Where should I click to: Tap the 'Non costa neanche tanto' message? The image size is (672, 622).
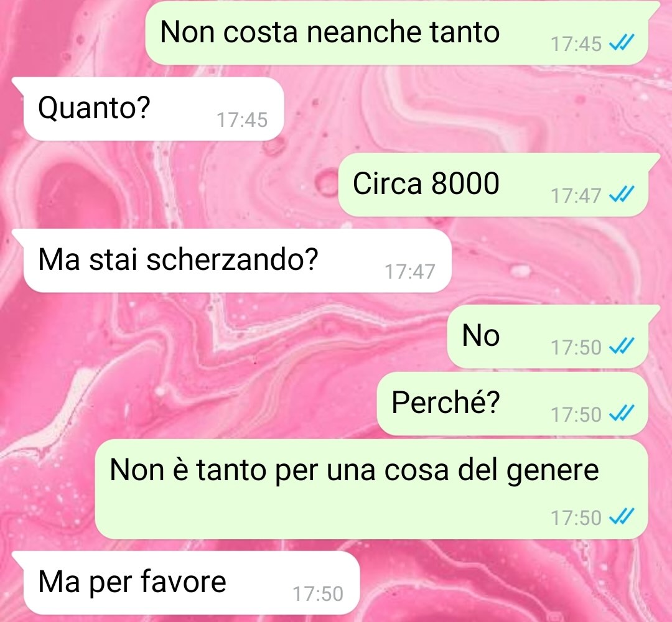click(396, 33)
